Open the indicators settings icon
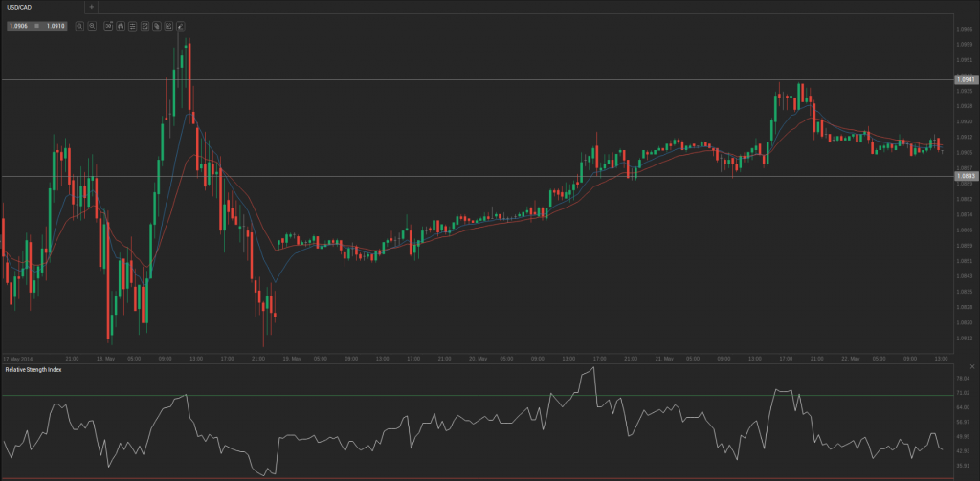This screenshot has width=980, height=481. tap(132, 26)
